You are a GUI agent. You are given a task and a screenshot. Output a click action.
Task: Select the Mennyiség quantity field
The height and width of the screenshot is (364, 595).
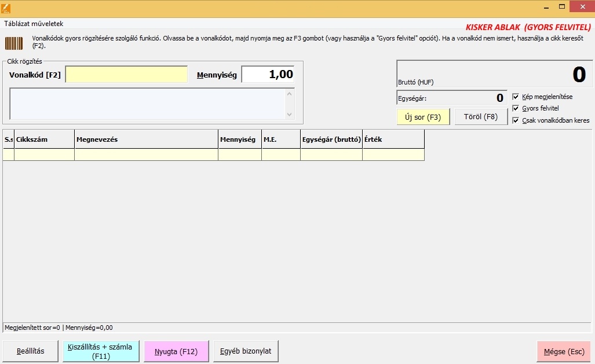coord(268,75)
